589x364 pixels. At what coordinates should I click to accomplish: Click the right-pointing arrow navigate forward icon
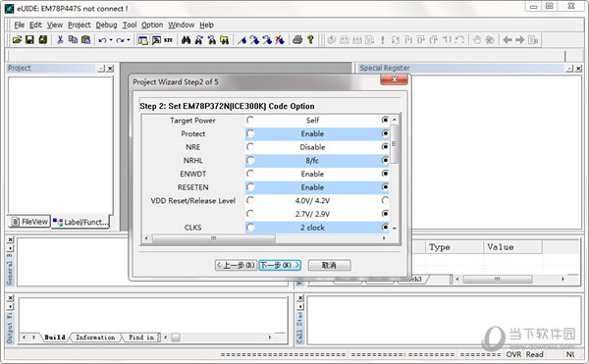[x=520, y=40]
